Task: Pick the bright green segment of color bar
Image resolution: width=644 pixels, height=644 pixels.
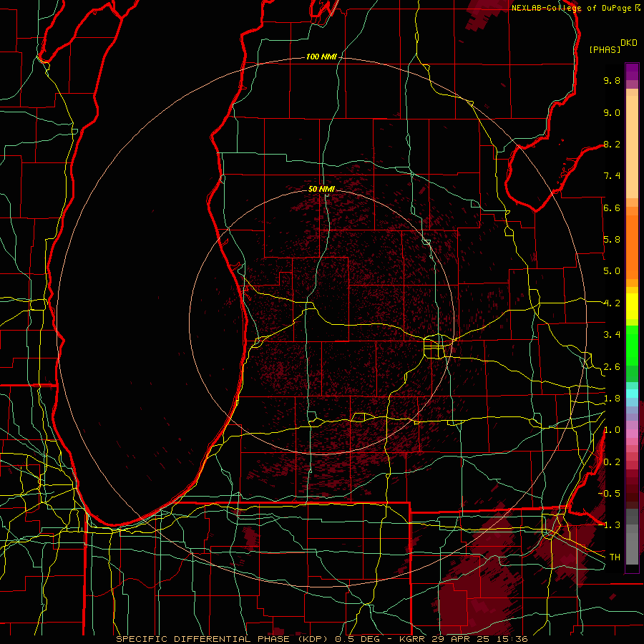Action: (x=632, y=346)
